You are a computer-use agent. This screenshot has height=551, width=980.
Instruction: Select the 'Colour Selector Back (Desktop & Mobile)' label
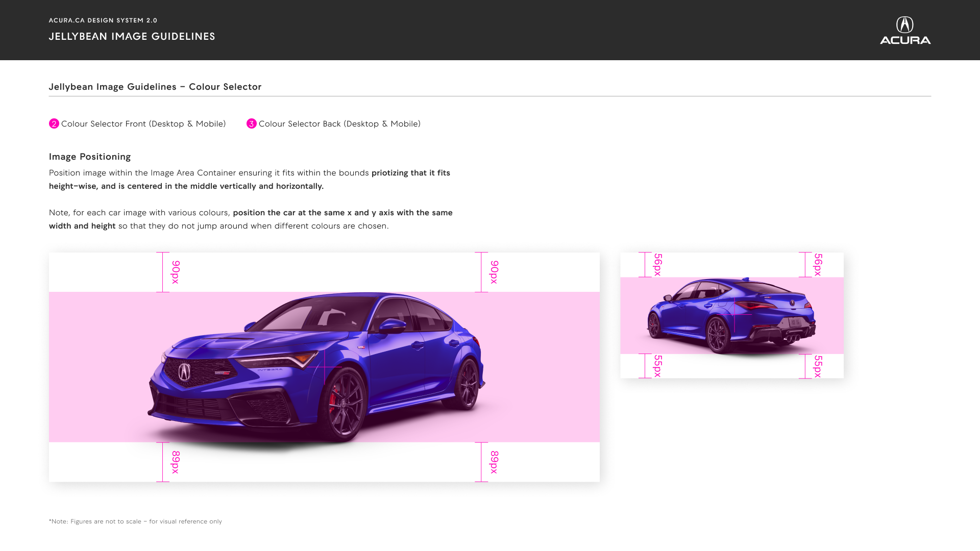tap(339, 124)
